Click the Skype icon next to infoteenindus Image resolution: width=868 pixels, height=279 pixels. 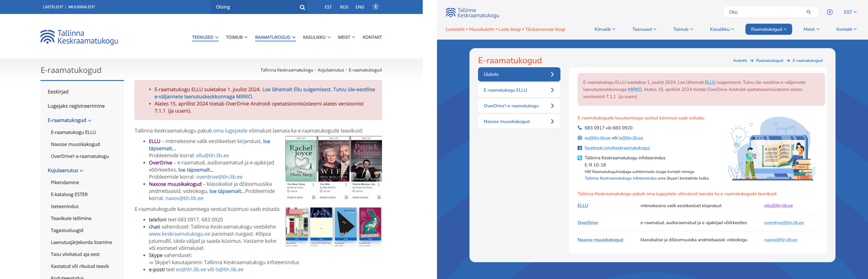point(580,158)
